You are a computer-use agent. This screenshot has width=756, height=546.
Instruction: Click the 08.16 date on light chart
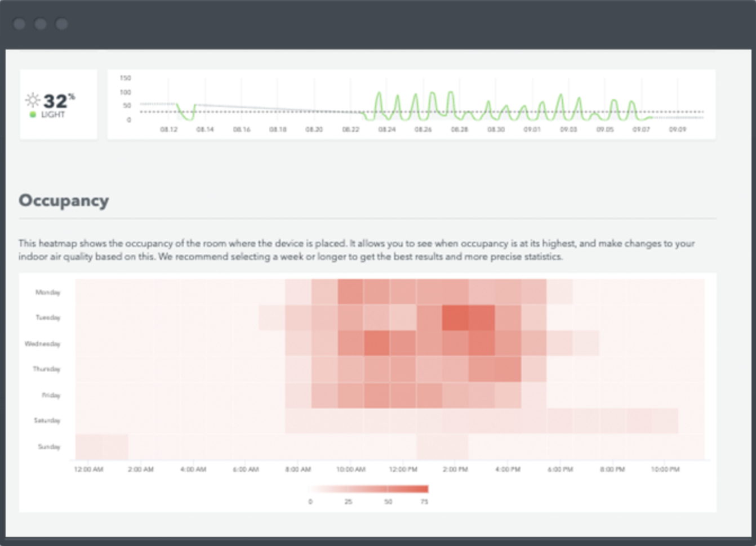[x=242, y=129]
